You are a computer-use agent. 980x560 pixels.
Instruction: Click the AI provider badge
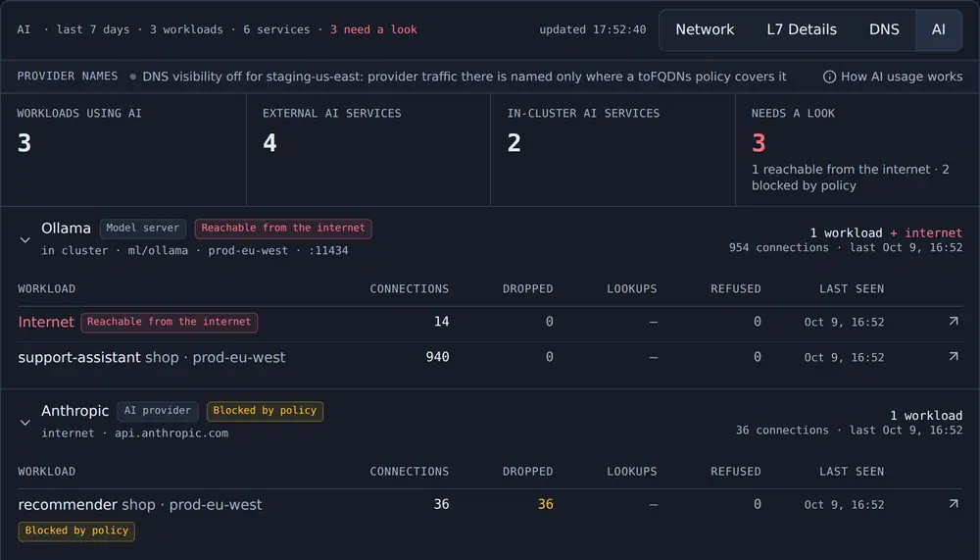pos(158,411)
